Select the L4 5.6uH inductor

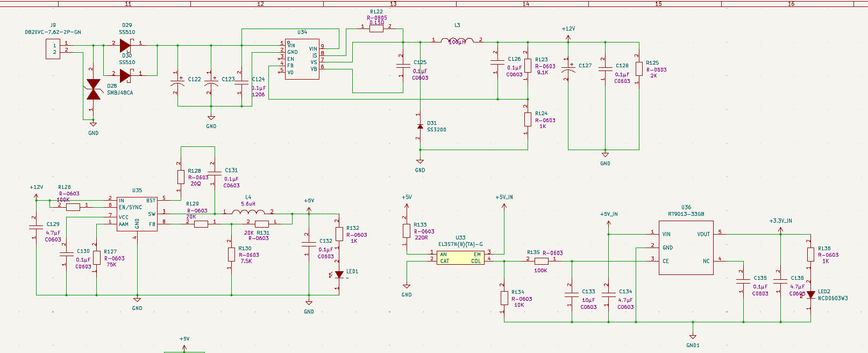pos(248,212)
